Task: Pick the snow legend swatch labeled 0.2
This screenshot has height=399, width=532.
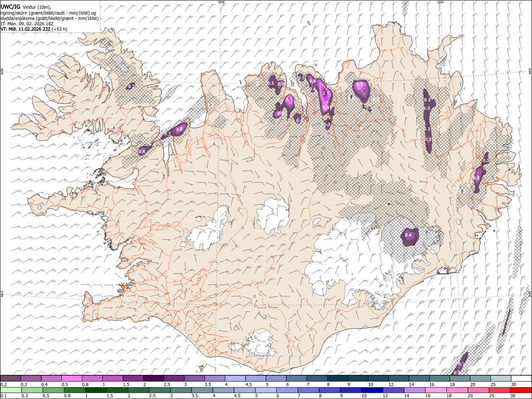Action: [10, 379]
